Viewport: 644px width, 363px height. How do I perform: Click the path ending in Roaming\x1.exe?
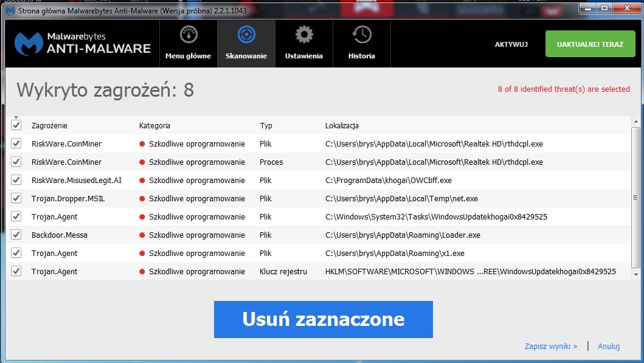click(x=395, y=254)
